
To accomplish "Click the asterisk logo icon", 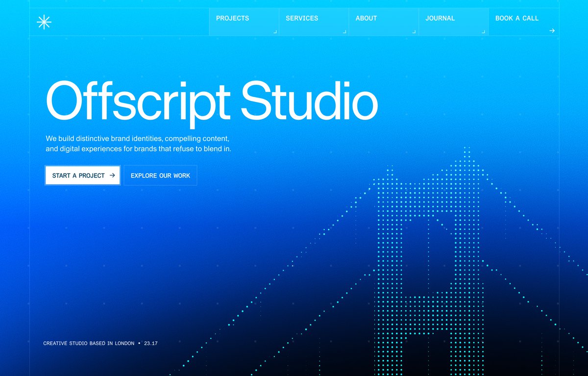I will 44,22.
